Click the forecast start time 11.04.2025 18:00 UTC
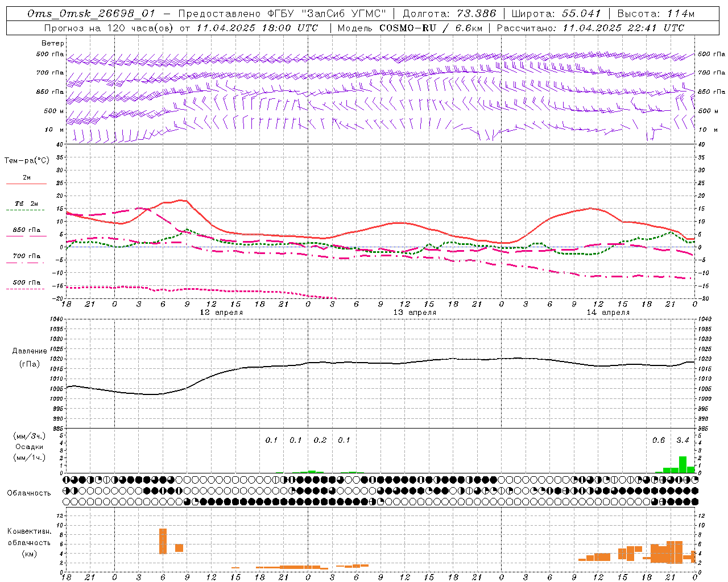The width and height of the screenshot is (728, 582). pos(257,28)
